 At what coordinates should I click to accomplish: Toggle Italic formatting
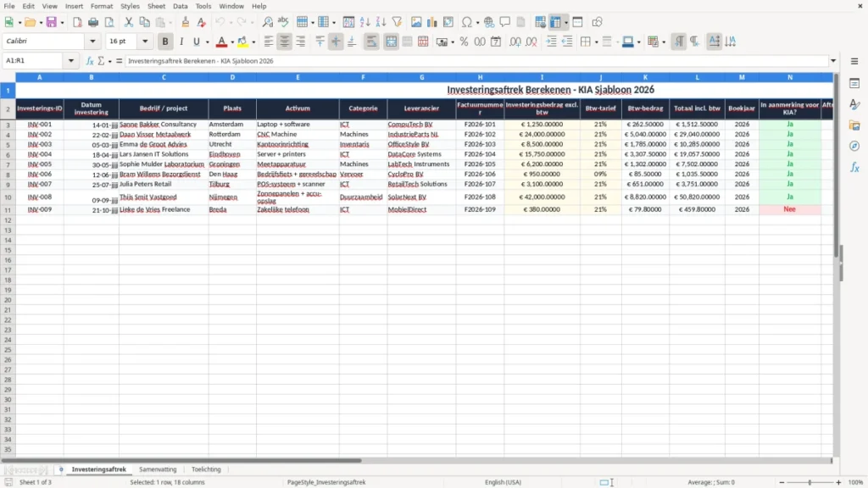pos(181,42)
